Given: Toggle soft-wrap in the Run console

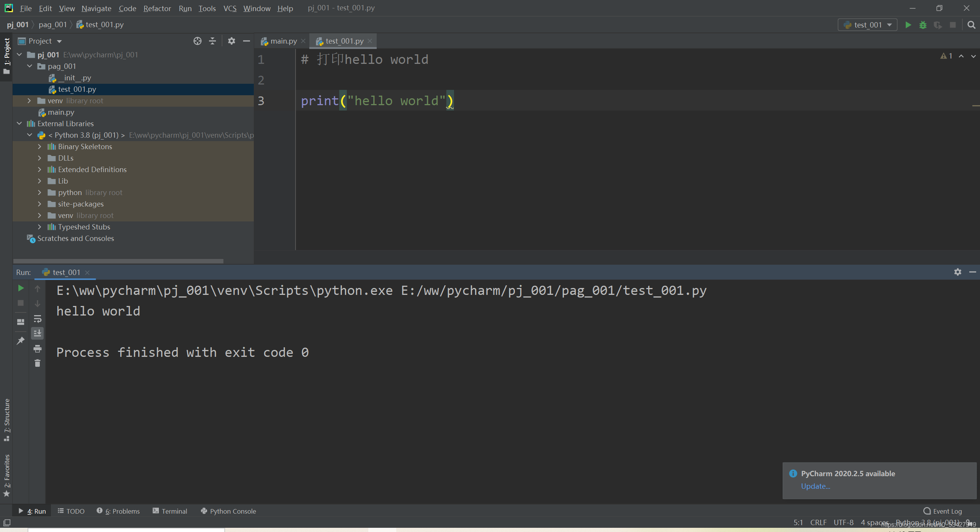Looking at the screenshot, I should tap(37, 318).
